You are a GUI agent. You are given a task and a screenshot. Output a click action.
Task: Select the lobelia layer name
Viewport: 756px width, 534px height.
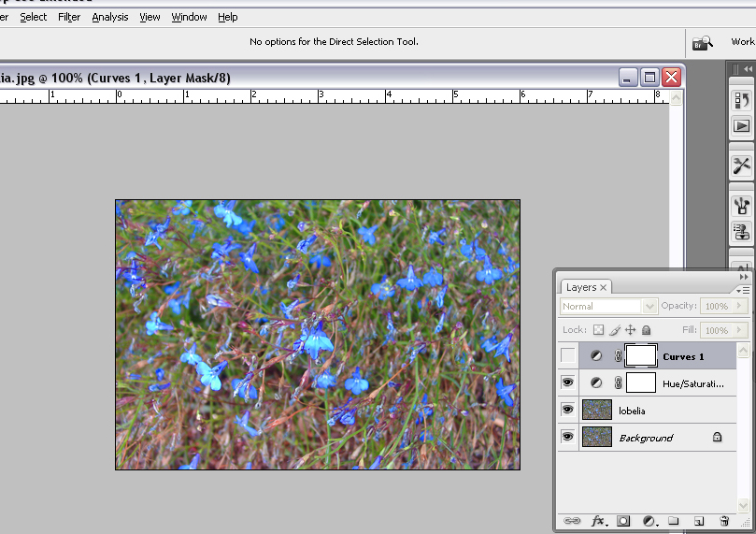632,411
